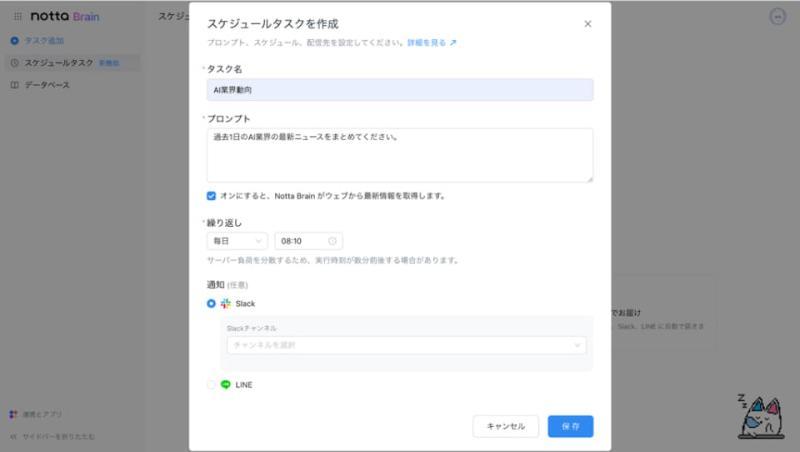Image resolution: width=800 pixels, height=452 pixels.
Task: Click the スケジュールタスク clock icon
Action: (15, 63)
